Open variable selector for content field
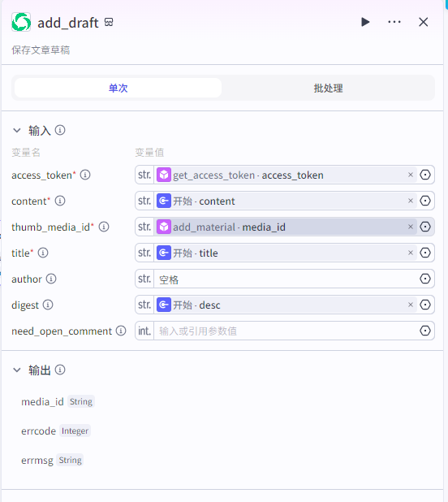The height and width of the screenshot is (502, 448). tap(425, 201)
